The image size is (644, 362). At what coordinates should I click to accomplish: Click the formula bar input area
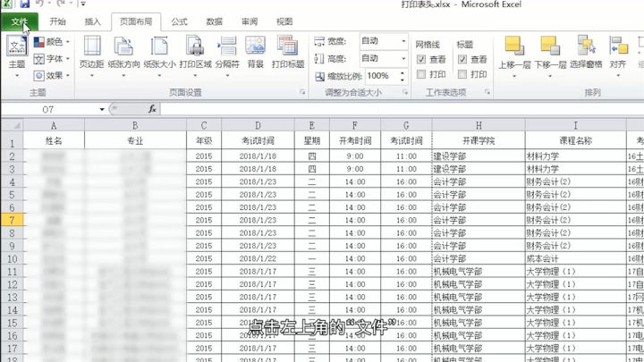(402, 109)
